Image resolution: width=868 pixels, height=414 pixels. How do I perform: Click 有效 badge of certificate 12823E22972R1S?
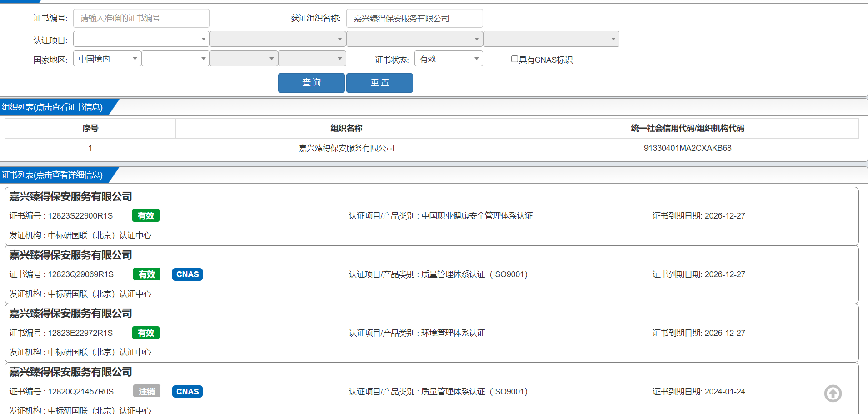click(x=146, y=333)
